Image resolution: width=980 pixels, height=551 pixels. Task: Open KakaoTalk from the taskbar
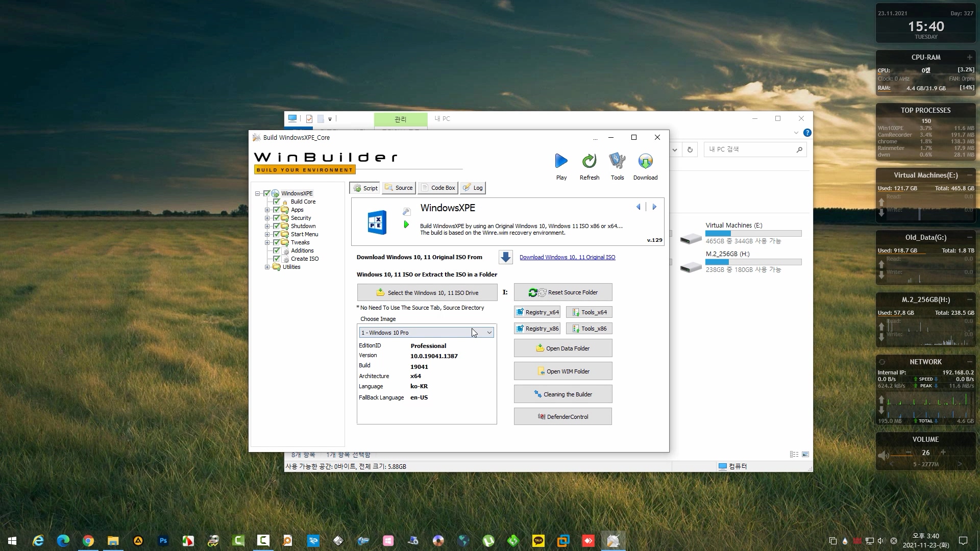(538, 541)
